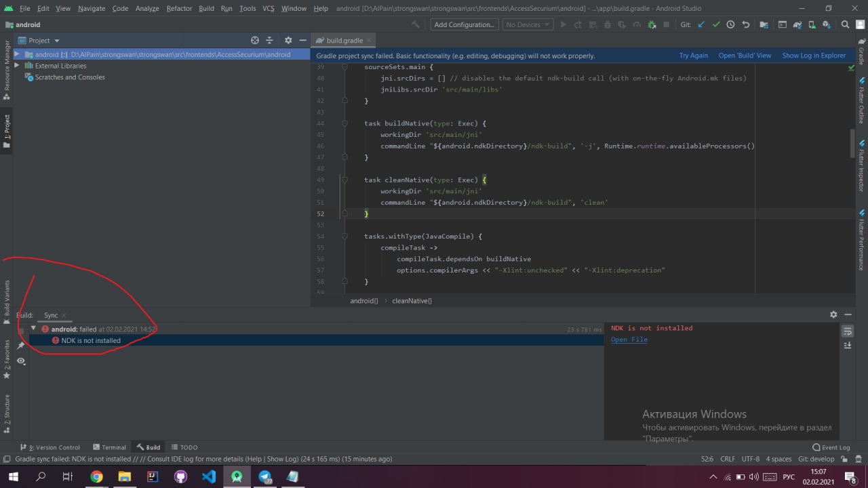This screenshot has height=488, width=868.
Task: Toggle the eye view filter in Build panel
Action: [21, 361]
